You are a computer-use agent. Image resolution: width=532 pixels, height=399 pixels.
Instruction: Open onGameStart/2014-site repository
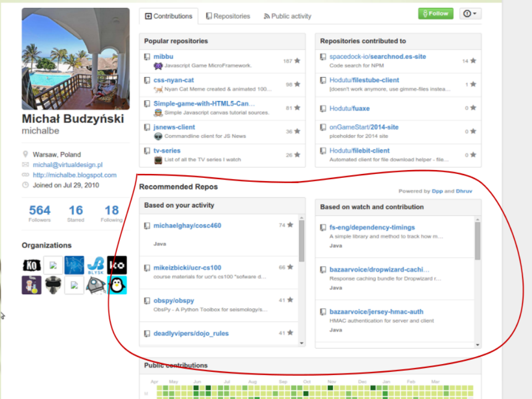pyautogui.click(x=364, y=127)
